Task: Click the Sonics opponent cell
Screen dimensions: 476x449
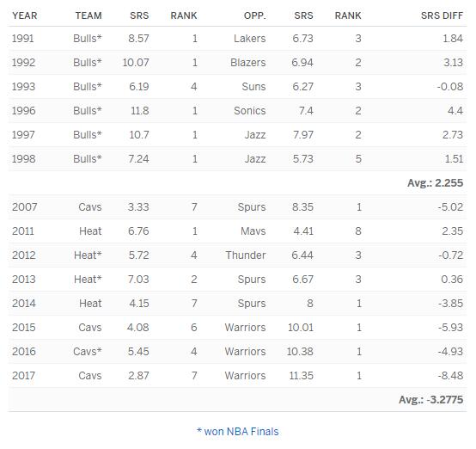Action: point(249,111)
